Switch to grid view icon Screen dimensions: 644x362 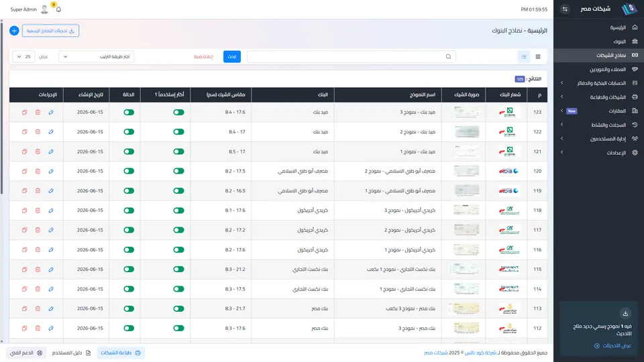coord(538,56)
